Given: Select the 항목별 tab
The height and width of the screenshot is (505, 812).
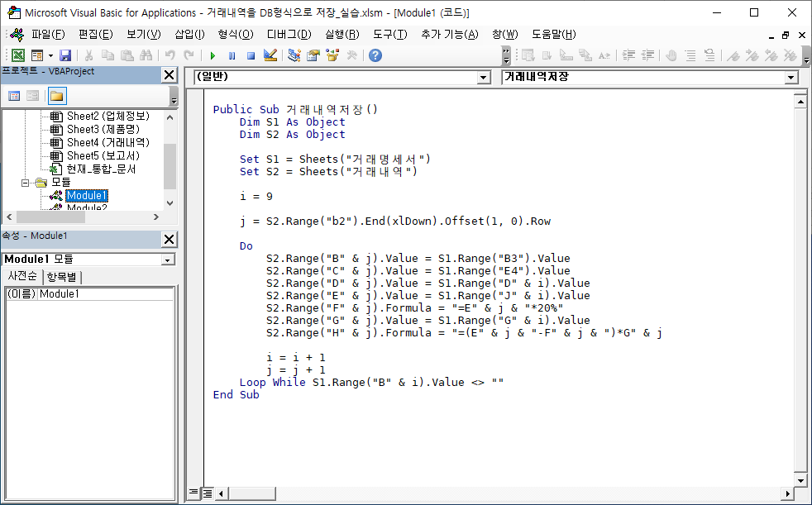Looking at the screenshot, I should [x=62, y=278].
